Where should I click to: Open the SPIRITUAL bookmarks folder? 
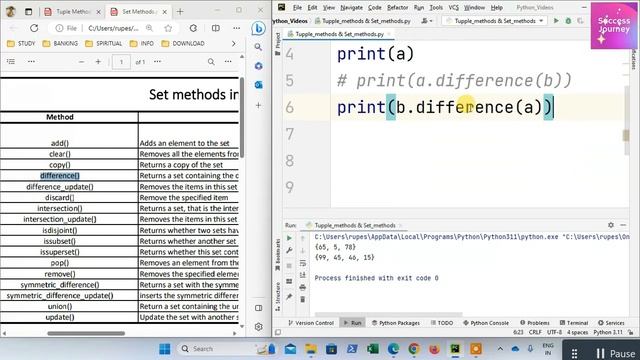tap(104, 43)
